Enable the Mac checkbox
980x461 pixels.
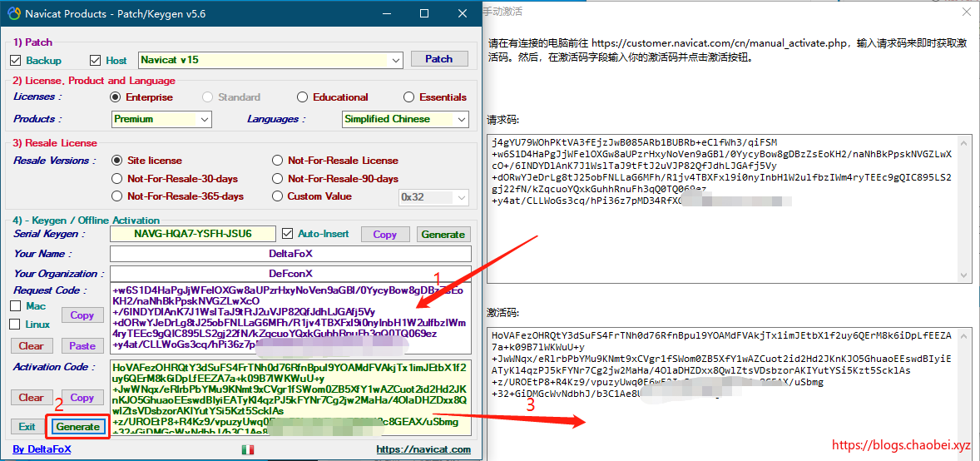click(15, 306)
